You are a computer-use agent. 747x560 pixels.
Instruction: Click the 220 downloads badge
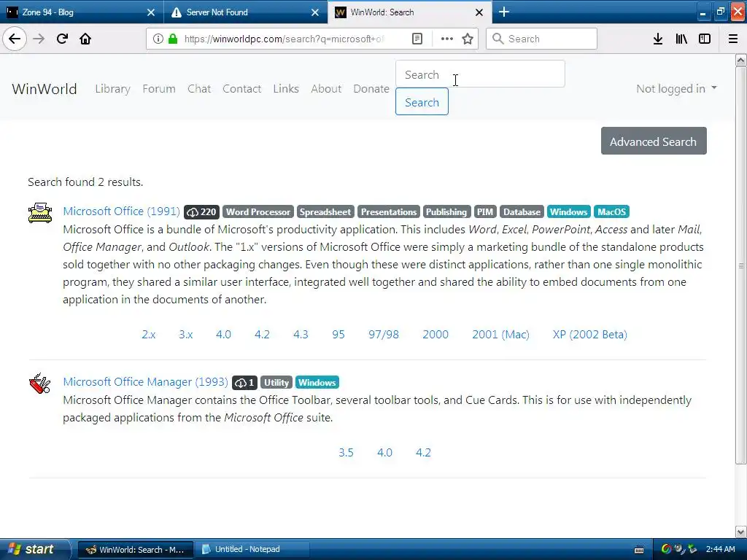(x=201, y=212)
